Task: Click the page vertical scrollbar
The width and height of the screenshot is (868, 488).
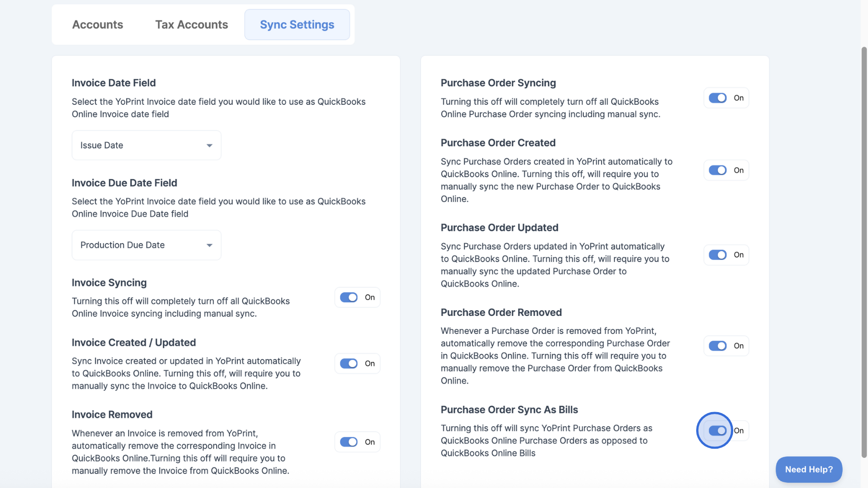Action: pos(864,252)
